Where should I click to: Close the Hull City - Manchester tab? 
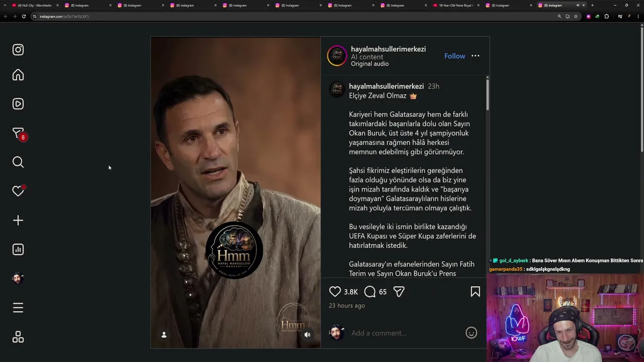[57, 5]
